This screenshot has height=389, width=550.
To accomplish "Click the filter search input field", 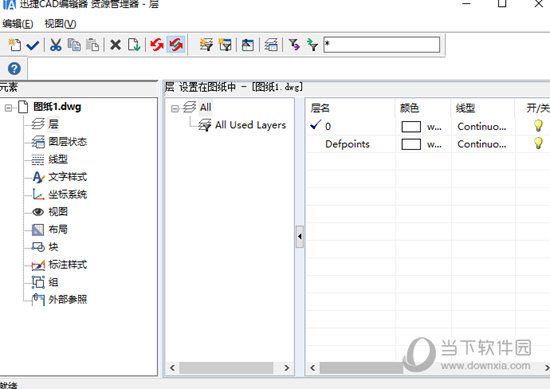I will [382, 45].
